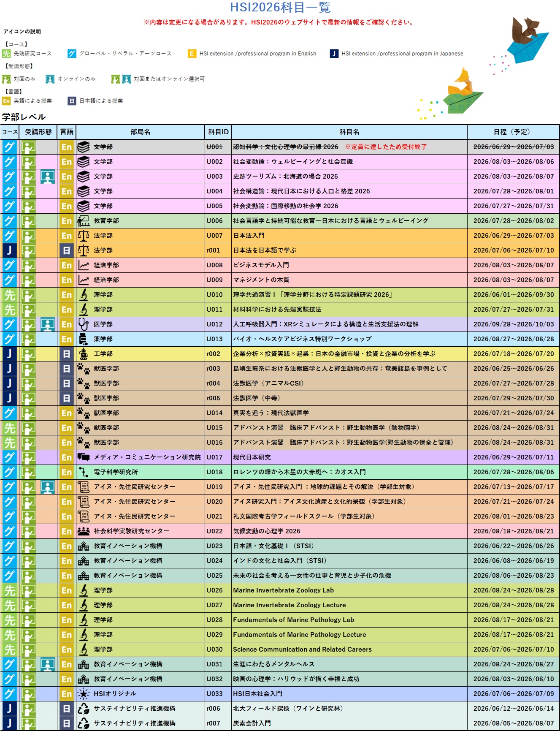Click Marine Invertebrate Zoology Lab course name
The image size is (560, 731).
point(283,590)
